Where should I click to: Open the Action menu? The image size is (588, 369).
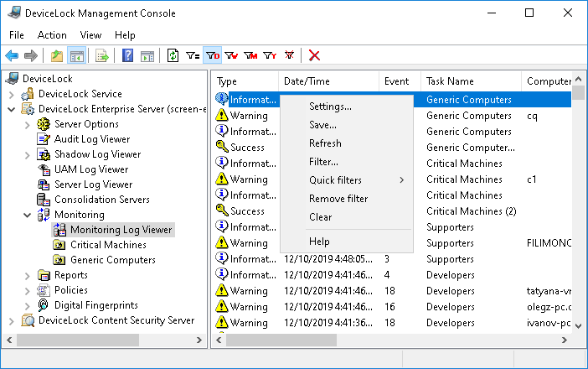(52, 35)
